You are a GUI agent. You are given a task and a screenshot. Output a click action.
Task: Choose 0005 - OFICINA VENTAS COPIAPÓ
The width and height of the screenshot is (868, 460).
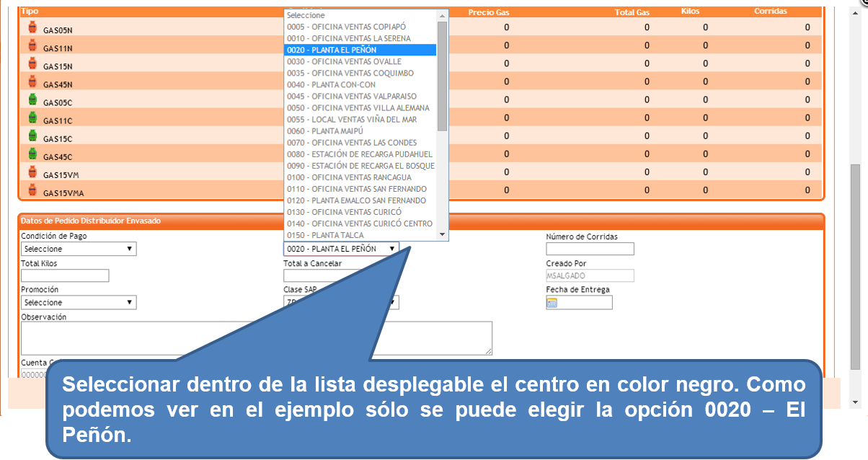tap(360, 27)
